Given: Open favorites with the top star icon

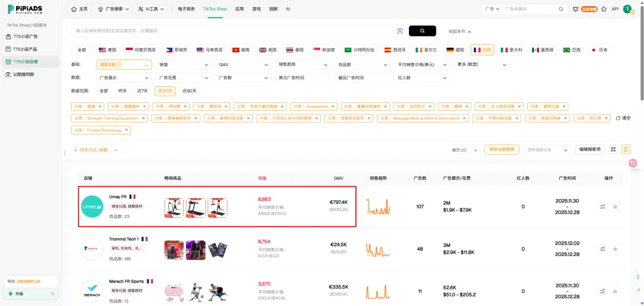Looking at the screenshot, I should pyautogui.click(x=603, y=8).
